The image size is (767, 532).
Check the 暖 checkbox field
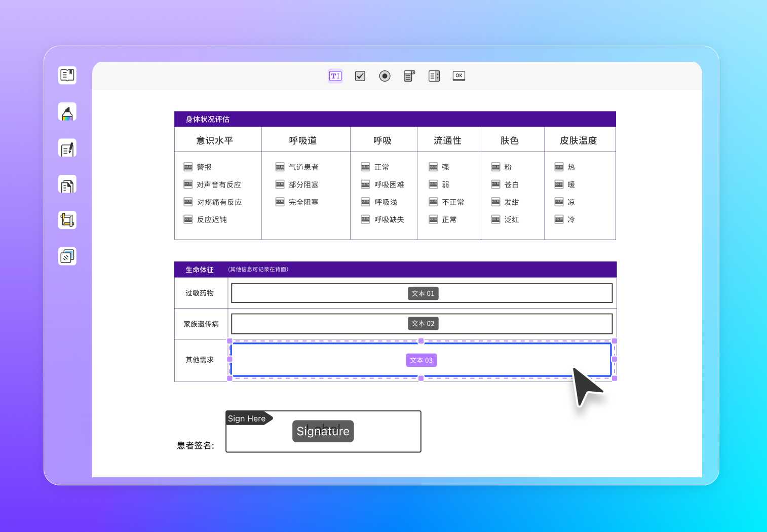pyautogui.click(x=559, y=184)
